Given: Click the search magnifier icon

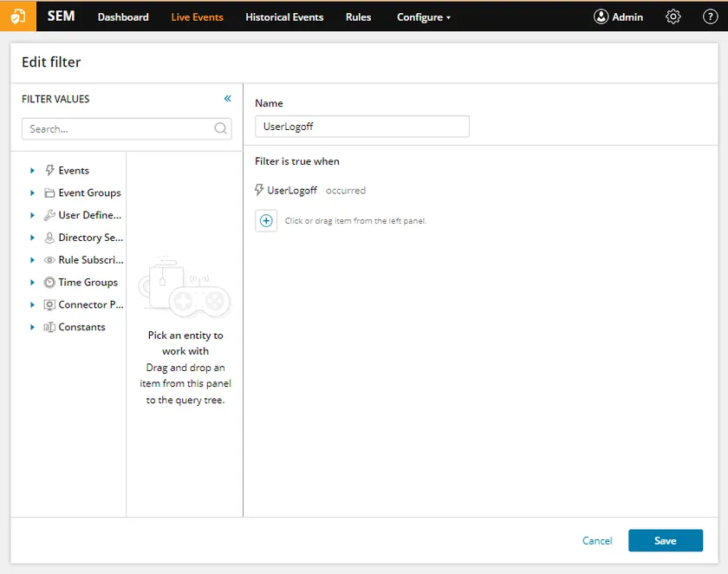Looking at the screenshot, I should tap(221, 129).
